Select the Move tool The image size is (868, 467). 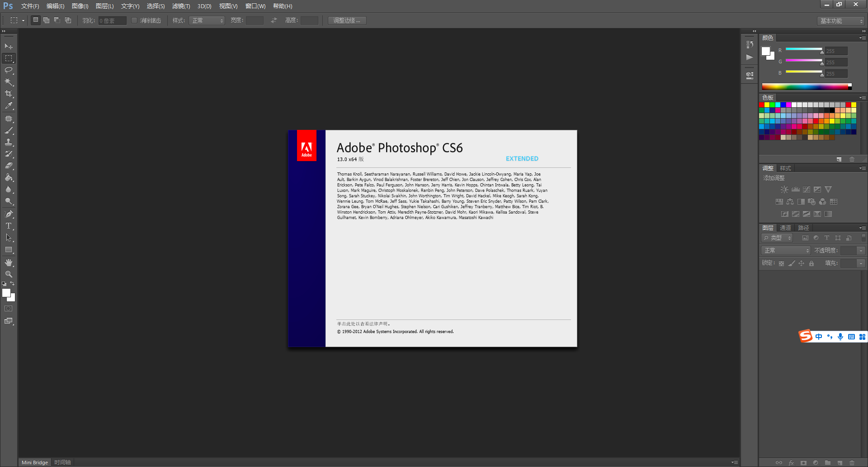(9, 47)
